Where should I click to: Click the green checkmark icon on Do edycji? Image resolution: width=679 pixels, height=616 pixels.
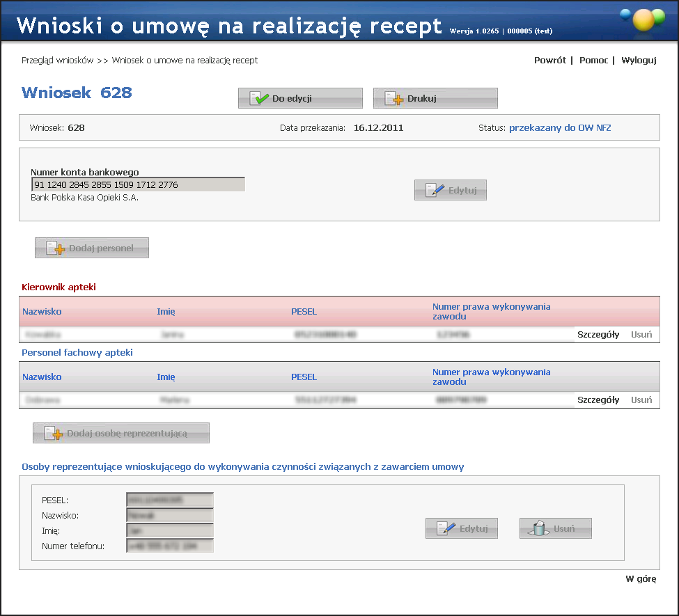[259, 99]
